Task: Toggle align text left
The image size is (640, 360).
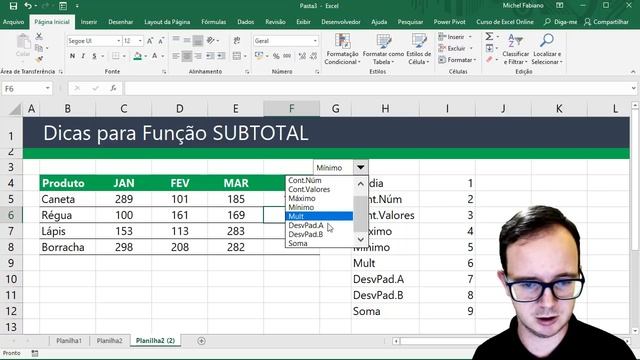Action: pos(176,56)
